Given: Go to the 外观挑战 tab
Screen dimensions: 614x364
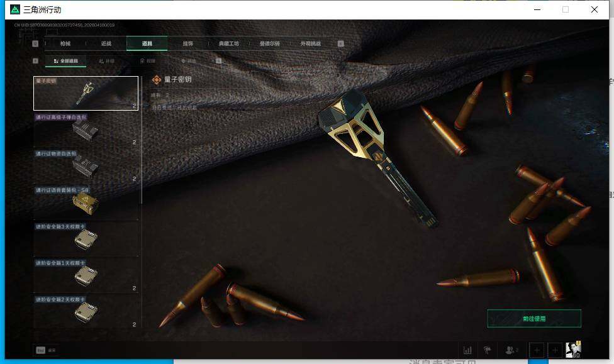Looking at the screenshot, I should point(311,43).
